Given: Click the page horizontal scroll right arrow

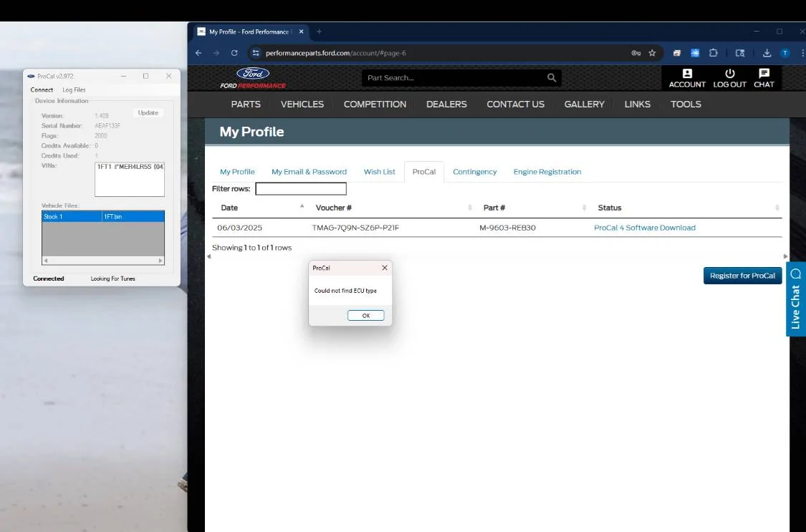Looking at the screenshot, I should point(785,256).
